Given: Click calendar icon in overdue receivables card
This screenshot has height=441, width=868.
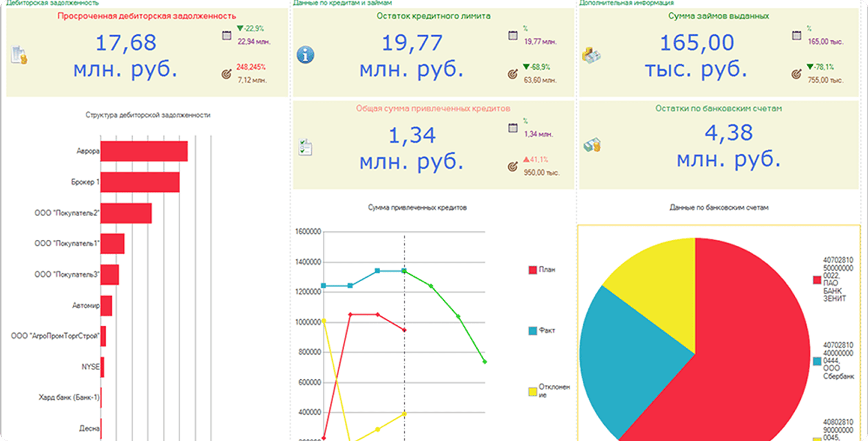Looking at the screenshot, I should click(226, 35).
